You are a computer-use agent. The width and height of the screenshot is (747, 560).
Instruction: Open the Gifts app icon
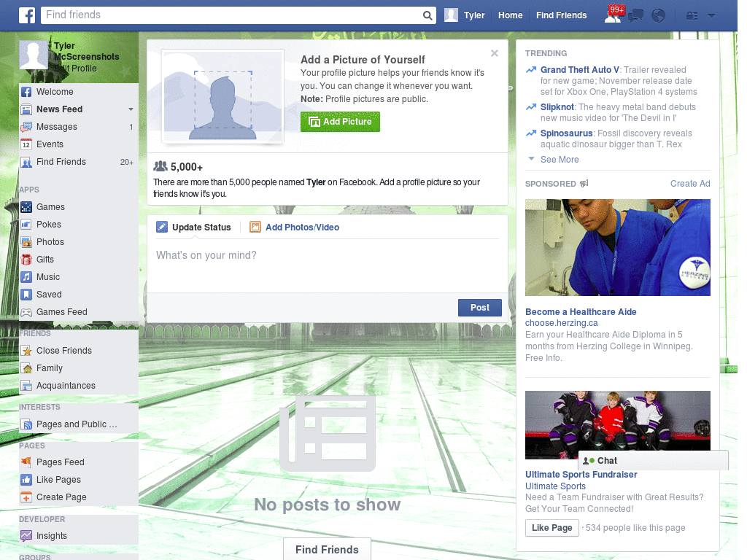[26, 260]
